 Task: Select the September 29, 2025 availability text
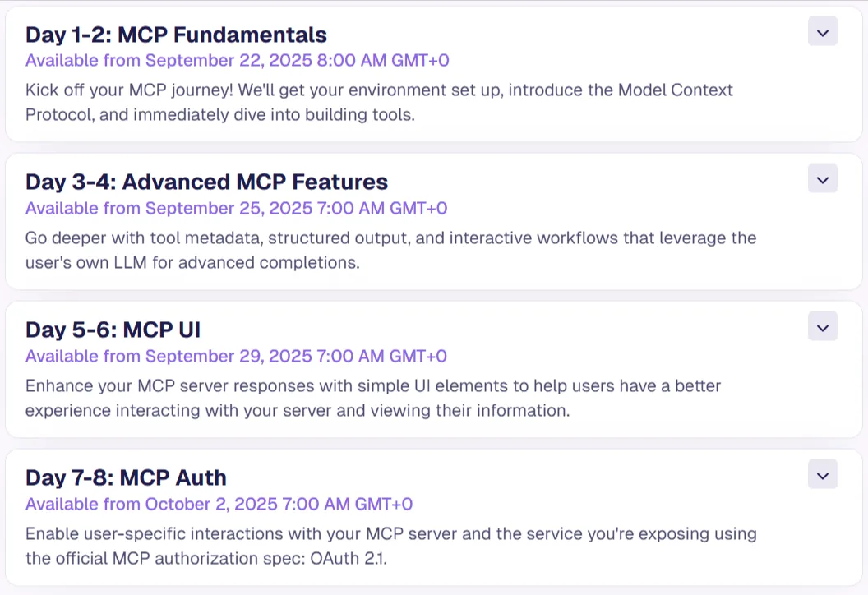click(x=237, y=356)
